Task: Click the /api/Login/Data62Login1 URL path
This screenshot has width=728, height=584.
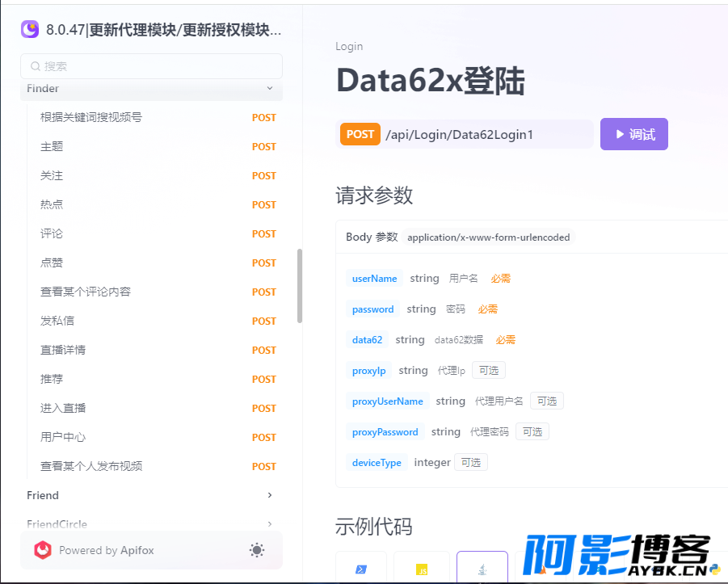Action: tap(459, 135)
